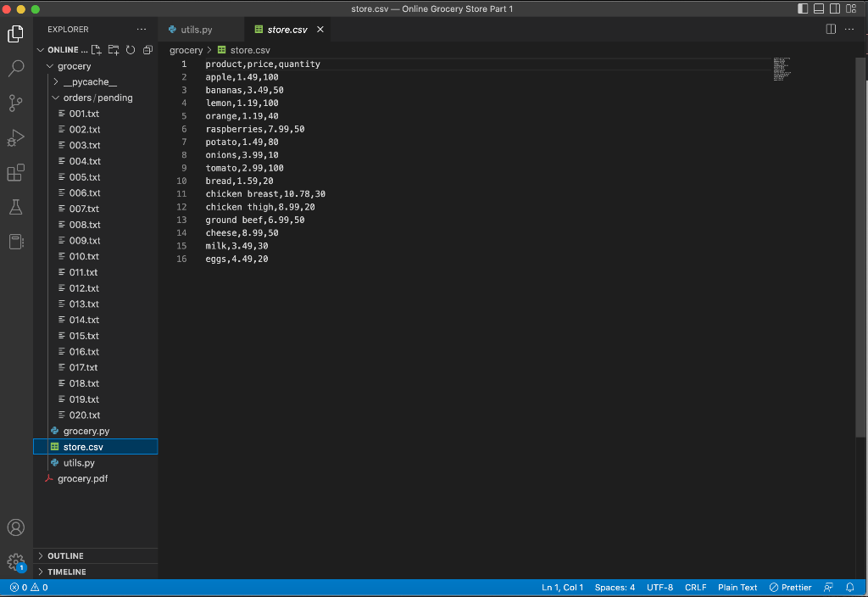868x597 pixels.
Task: Click the UTF-8 encoding indicator
Action: pyautogui.click(x=660, y=587)
